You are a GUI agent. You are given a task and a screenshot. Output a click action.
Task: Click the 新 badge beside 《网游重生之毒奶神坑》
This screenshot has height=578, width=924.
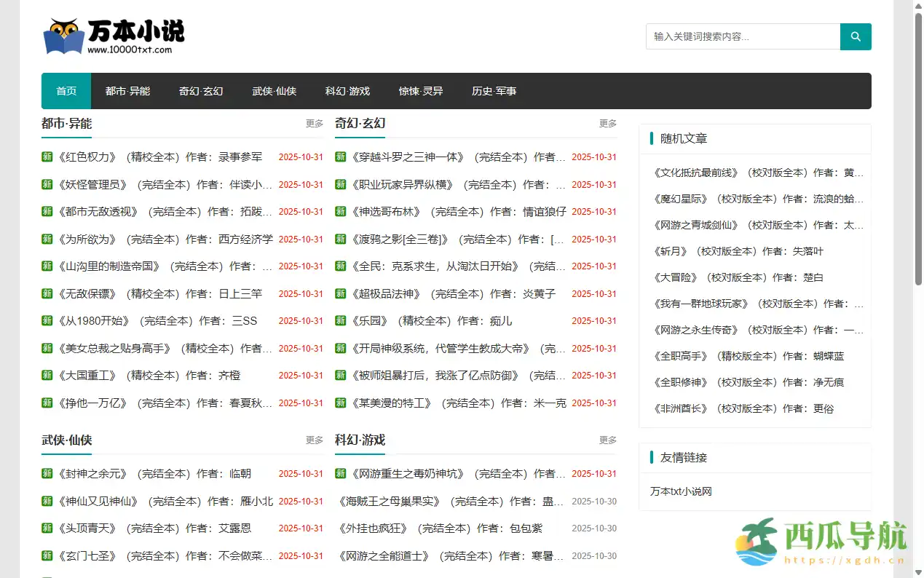click(x=339, y=473)
